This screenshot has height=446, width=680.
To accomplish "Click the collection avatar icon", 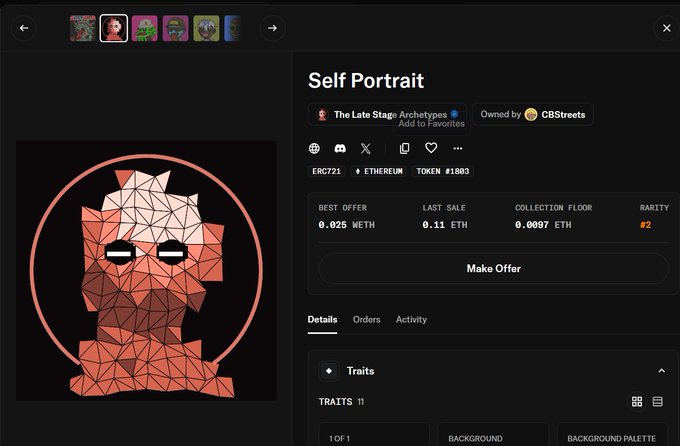I will [x=322, y=115].
